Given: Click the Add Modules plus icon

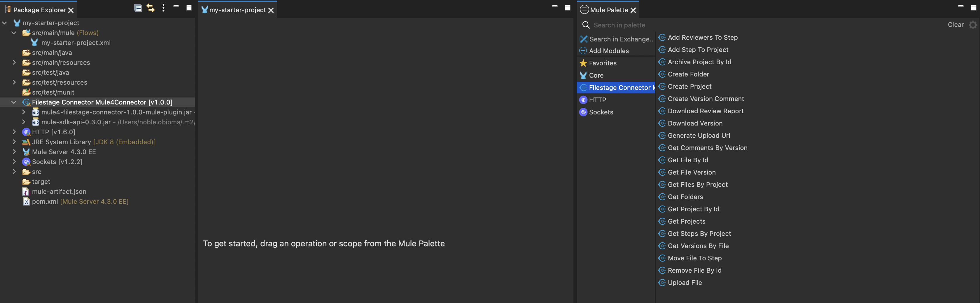Looking at the screenshot, I should (x=583, y=50).
